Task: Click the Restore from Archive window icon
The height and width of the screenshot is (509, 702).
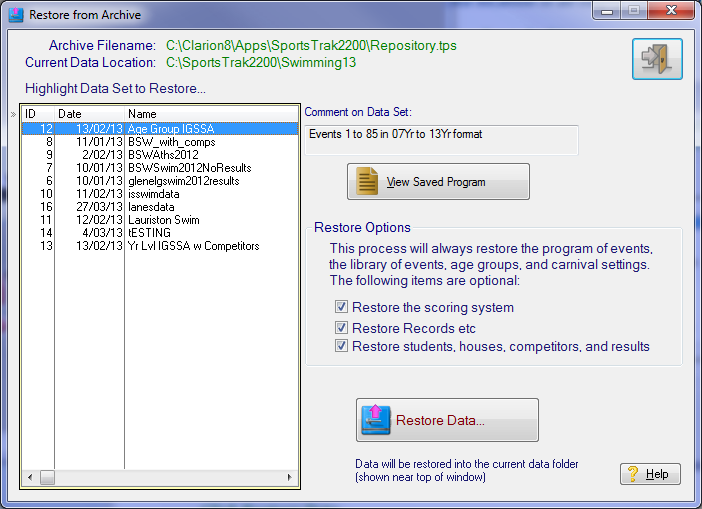Action: pyautogui.click(x=16, y=14)
